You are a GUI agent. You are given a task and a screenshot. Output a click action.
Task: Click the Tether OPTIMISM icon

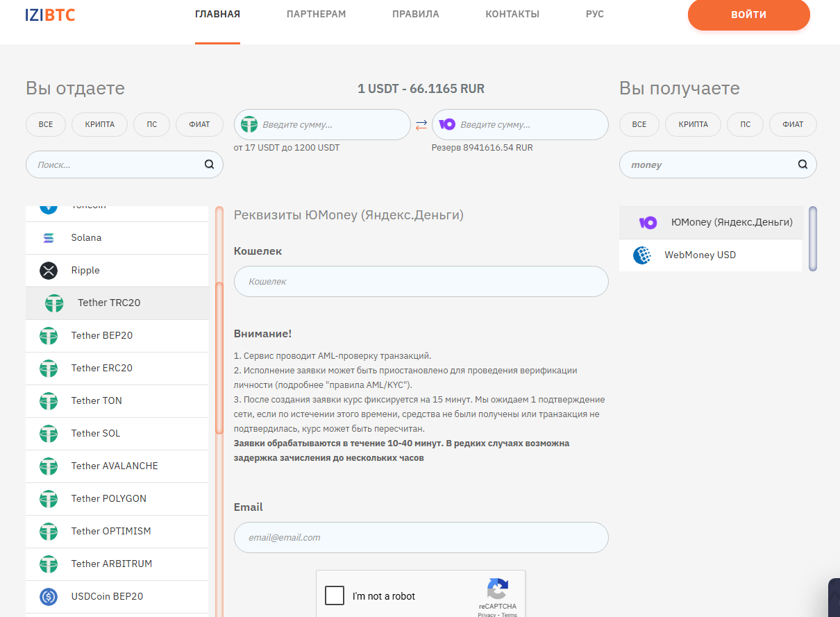pos(49,532)
